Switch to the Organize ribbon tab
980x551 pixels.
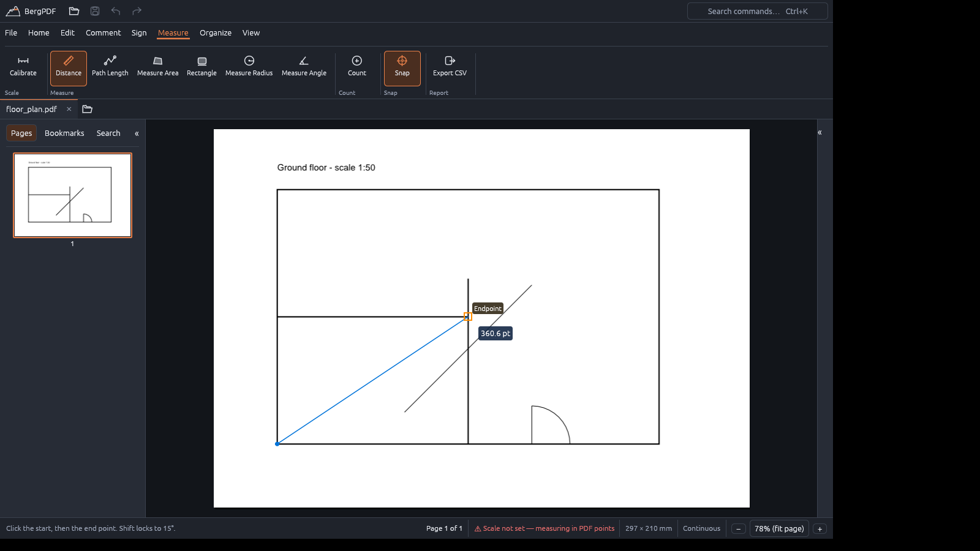[216, 33]
